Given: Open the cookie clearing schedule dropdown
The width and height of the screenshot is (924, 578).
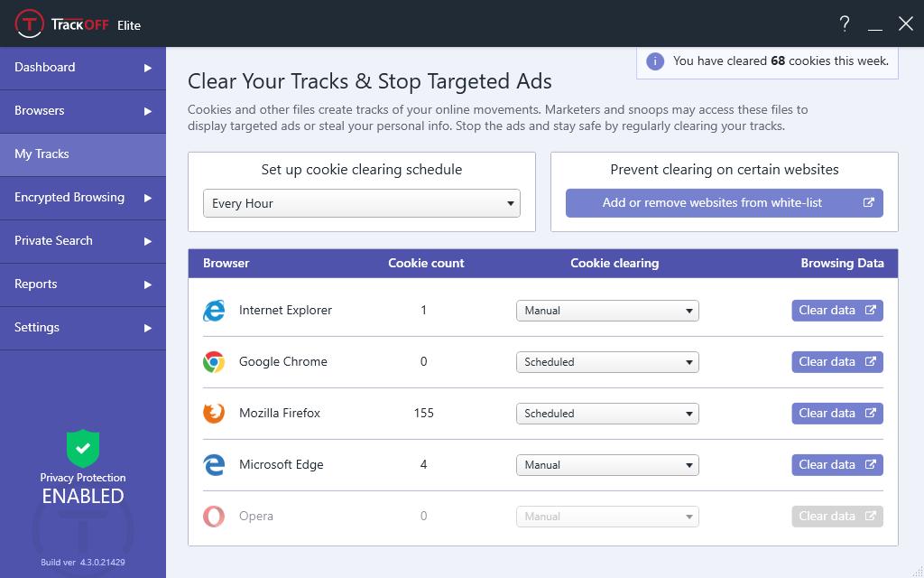Looking at the screenshot, I should click(362, 203).
